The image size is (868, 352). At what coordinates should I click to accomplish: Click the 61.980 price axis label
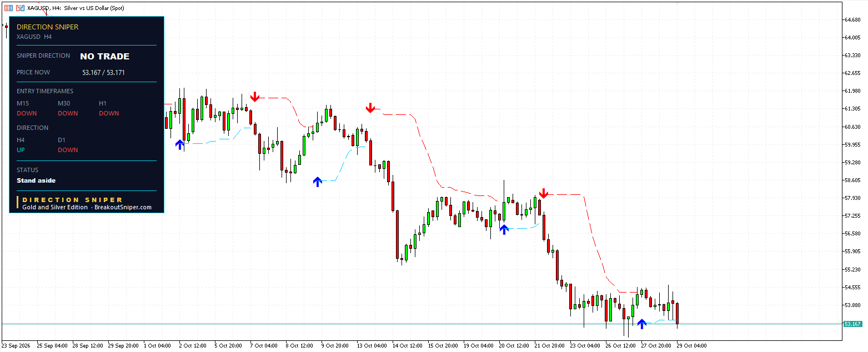click(852, 91)
